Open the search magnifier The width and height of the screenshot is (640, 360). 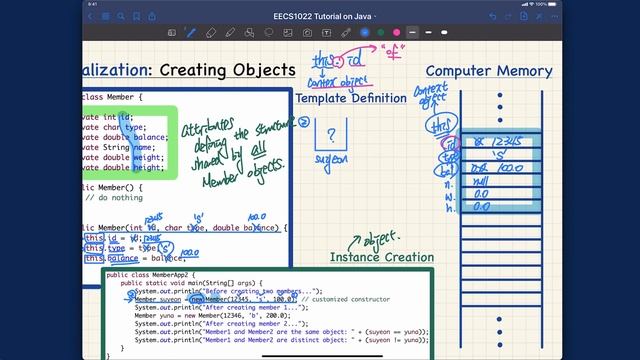tap(121, 16)
